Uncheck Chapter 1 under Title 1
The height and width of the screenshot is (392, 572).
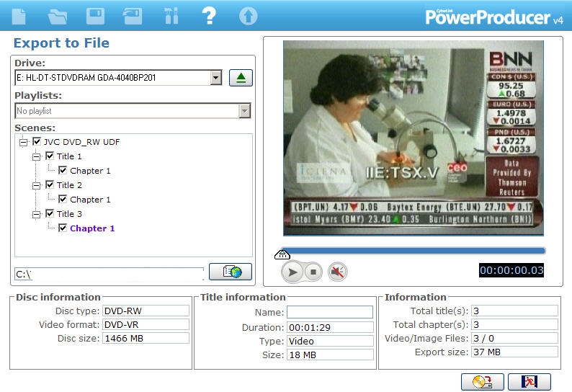63,170
